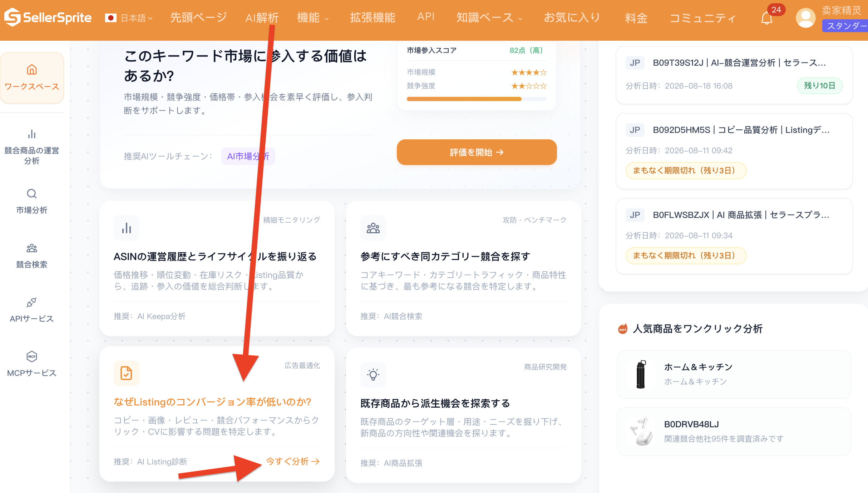The width and height of the screenshot is (868, 493).
Task: Open the AI解析 menu item
Action: coord(262,18)
